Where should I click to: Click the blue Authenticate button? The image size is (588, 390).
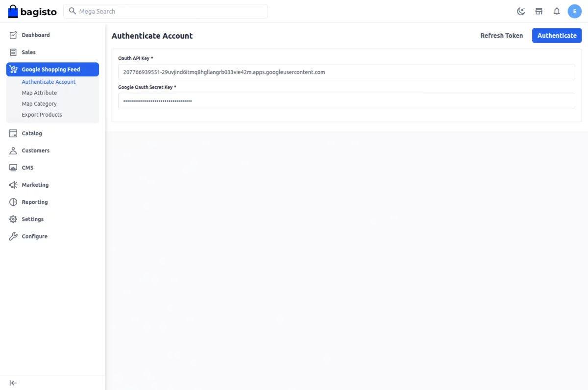557,35
